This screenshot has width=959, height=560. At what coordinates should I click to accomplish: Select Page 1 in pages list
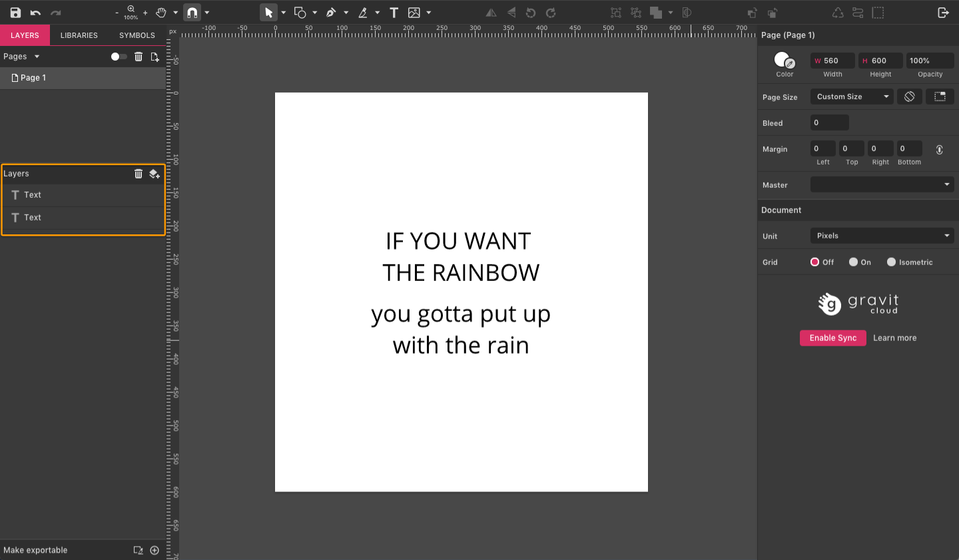tap(83, 78)
